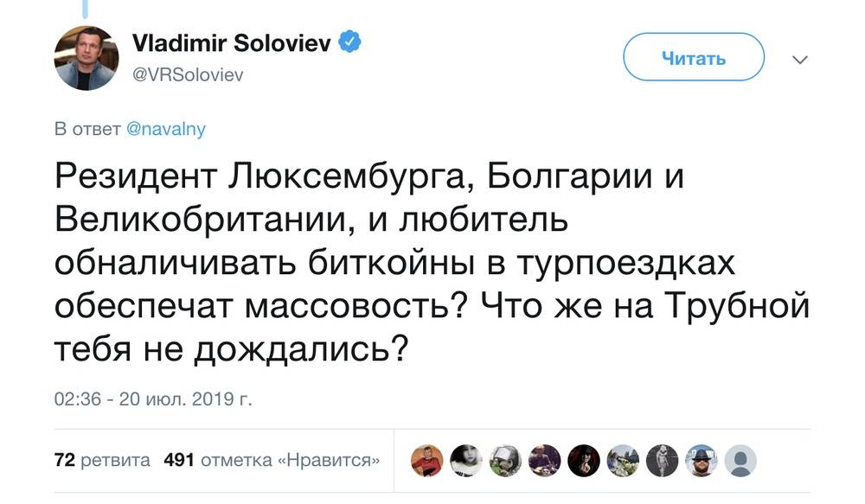
Task: View the 72 retweets list
Action: pyautogui.click(x=102, y=460)
